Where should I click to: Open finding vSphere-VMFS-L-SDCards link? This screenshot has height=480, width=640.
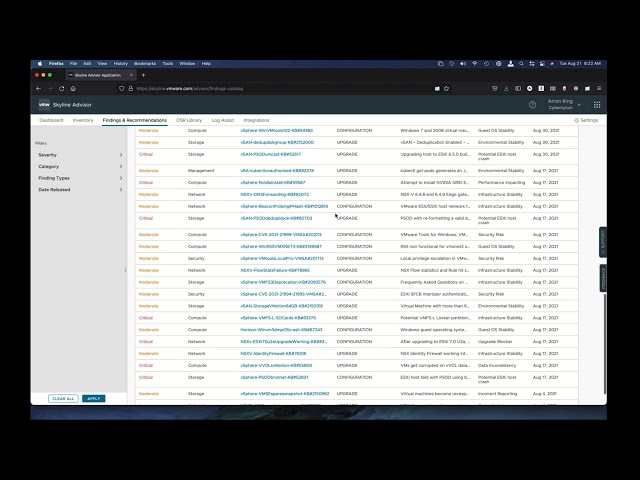(278, 318)
